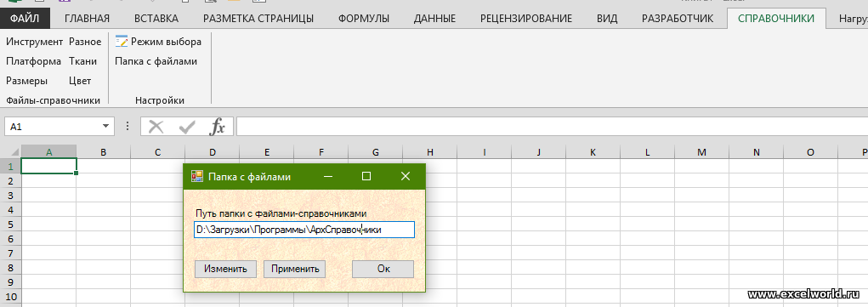This screenshot has height=307, width=868.
Task: Expand the Name Box dropdown arrow
Action: point(105,127)
